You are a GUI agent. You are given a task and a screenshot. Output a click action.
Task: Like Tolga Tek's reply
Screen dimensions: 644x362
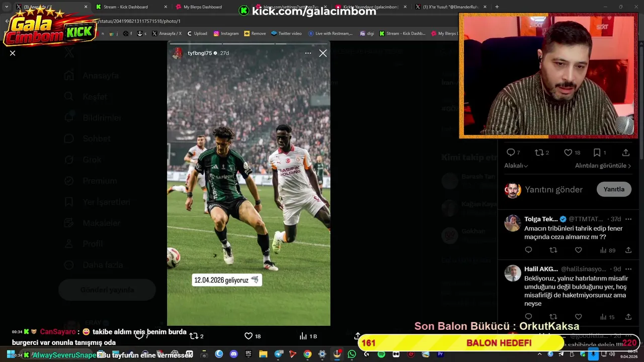tap(579, 250)
